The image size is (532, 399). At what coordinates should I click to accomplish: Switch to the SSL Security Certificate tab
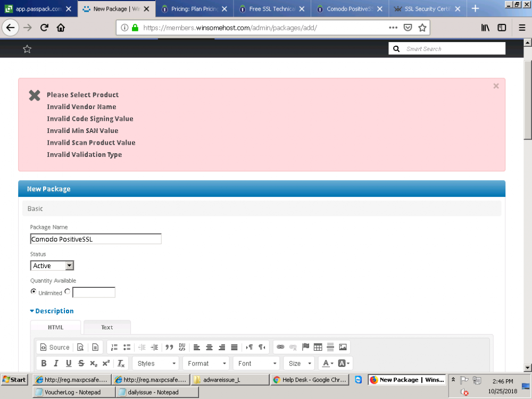click(427, 9)
